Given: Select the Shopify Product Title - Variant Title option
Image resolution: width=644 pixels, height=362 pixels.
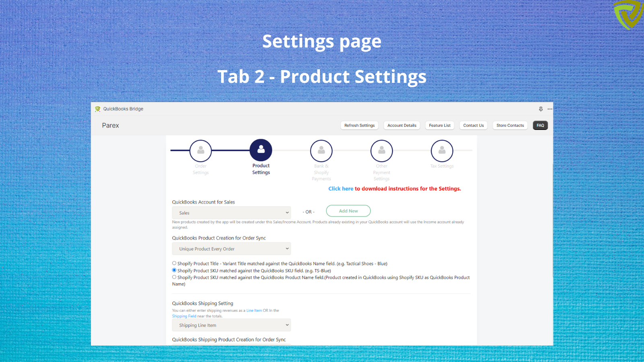Looking at the screenshot, I should [174, 263].
